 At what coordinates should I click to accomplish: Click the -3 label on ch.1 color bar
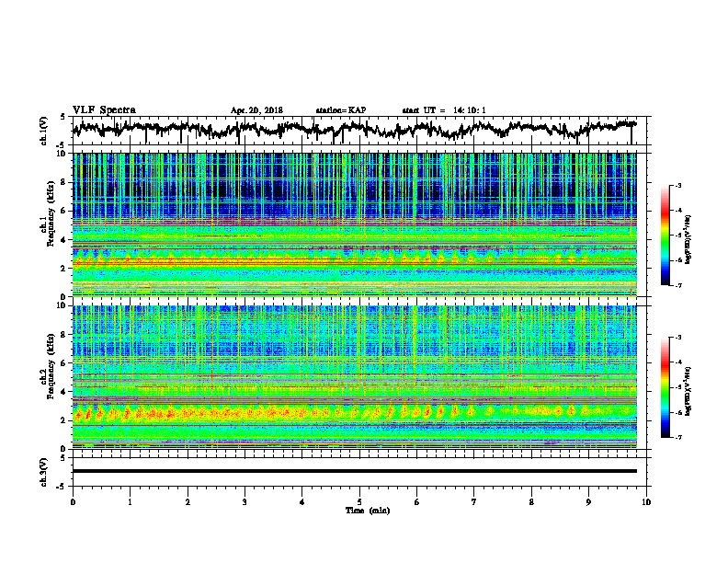[x=678, y=185]
